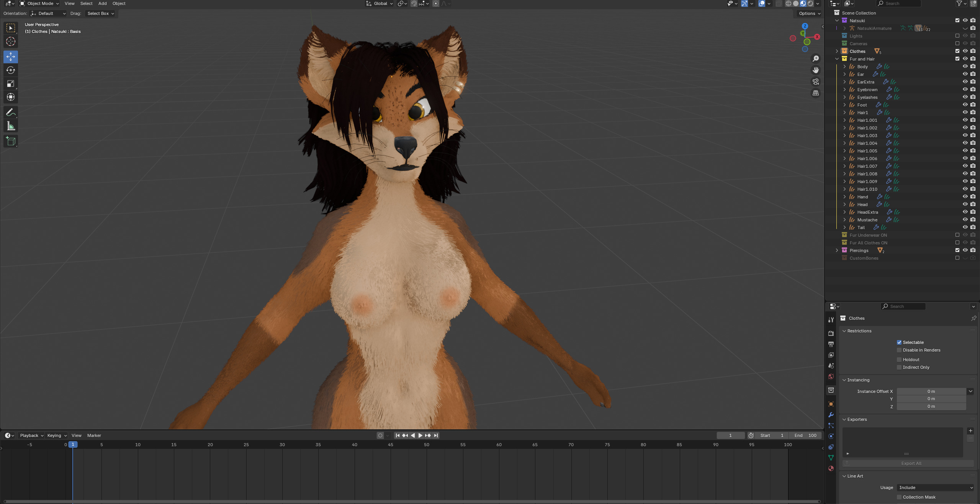This screenshot has width=980, height=504.
Task: Open the Modifiers properties tab
Action: pos(831,415)
